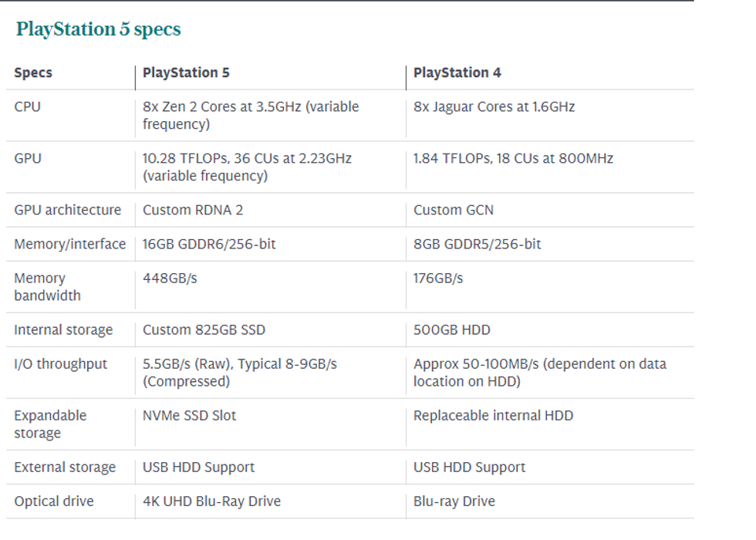Click the "Optical drive" row label
Screen dimensions: 756x540
(x=54, y=501)
